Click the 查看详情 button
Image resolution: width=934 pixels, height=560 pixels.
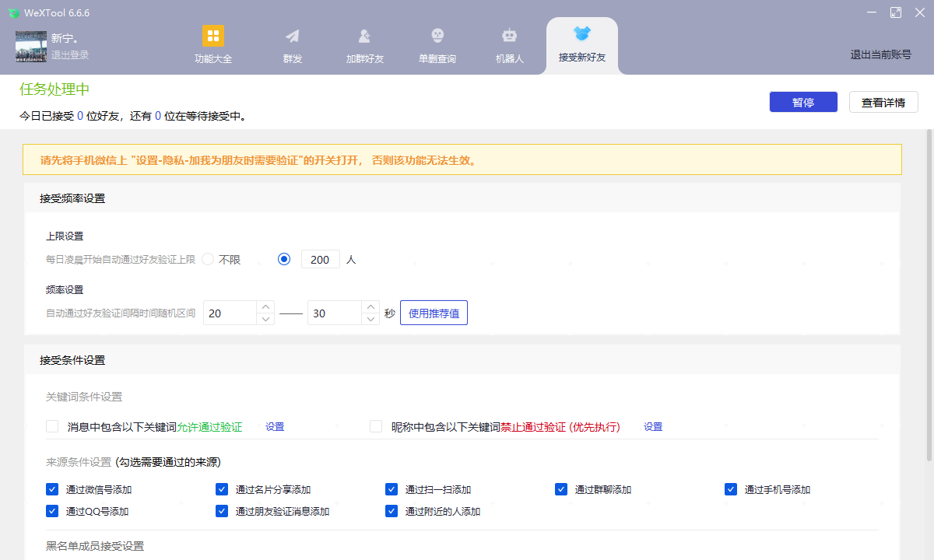[x=883, y=103]
